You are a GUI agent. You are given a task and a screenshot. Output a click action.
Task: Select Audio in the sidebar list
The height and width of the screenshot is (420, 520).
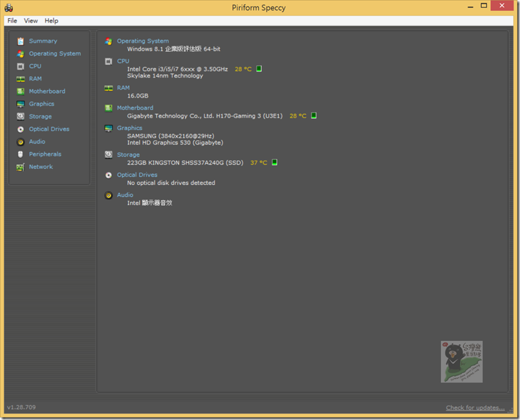[37, 142]
